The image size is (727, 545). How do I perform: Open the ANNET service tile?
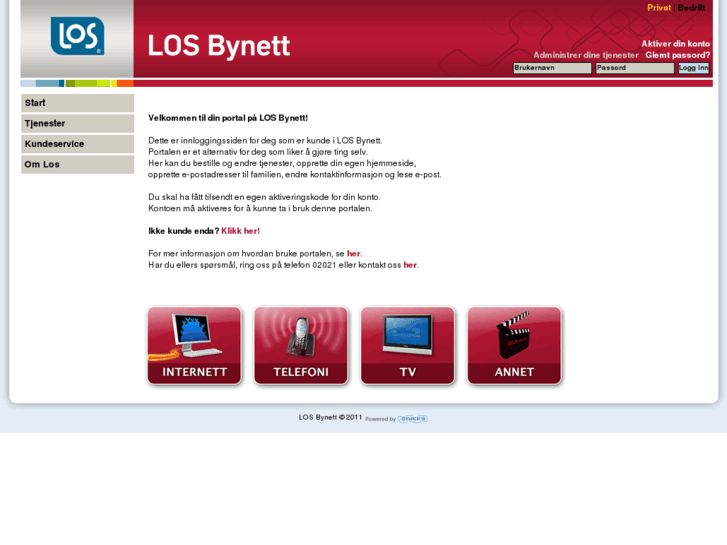tap(514, 346)
